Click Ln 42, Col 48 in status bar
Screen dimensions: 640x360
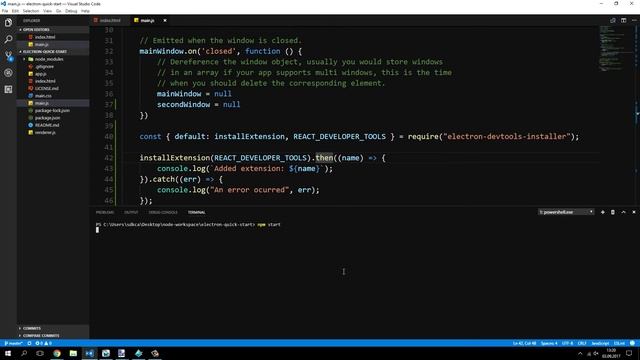(524, 343)
